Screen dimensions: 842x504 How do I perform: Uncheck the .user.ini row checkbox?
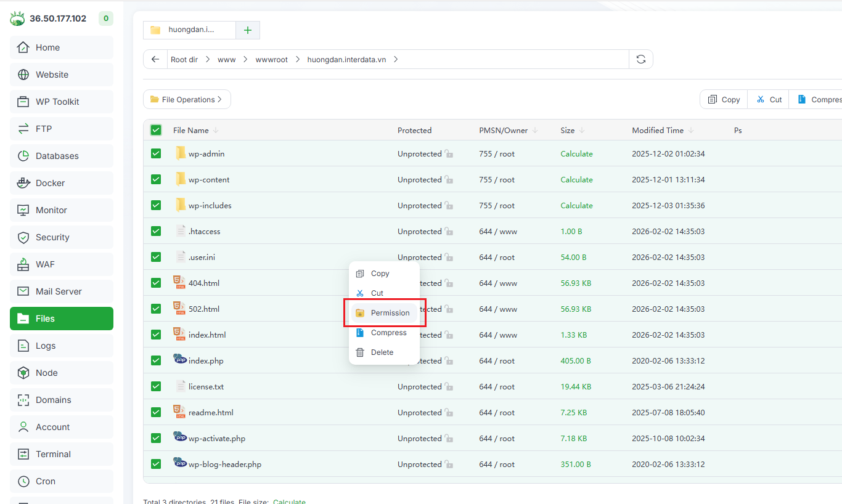[156, 257]
